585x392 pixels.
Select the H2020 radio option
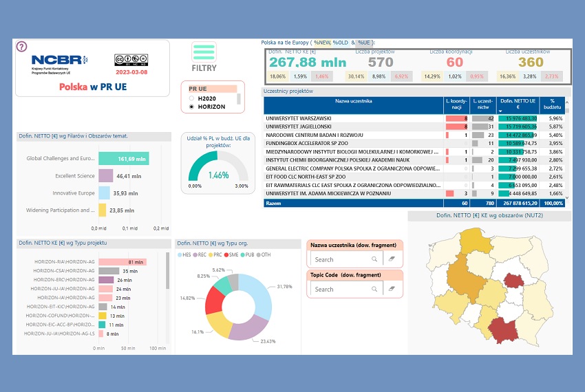tap(191, 98)
